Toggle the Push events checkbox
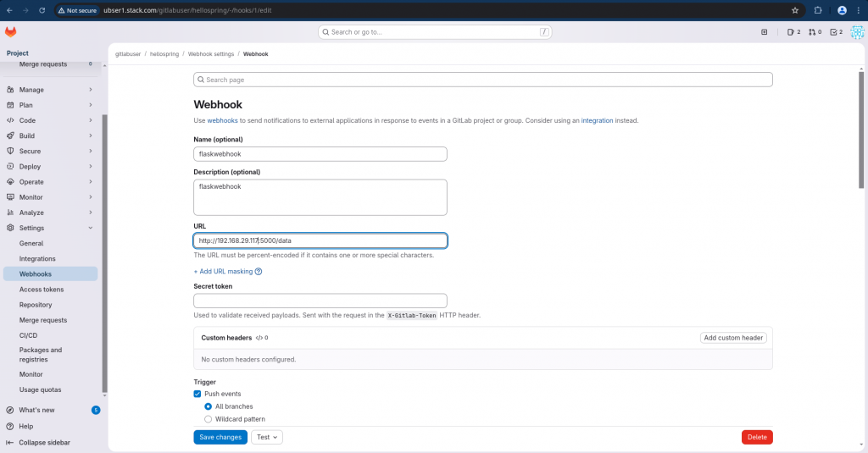Viewport: 868px width, 453px height. (x=198, y=394)
